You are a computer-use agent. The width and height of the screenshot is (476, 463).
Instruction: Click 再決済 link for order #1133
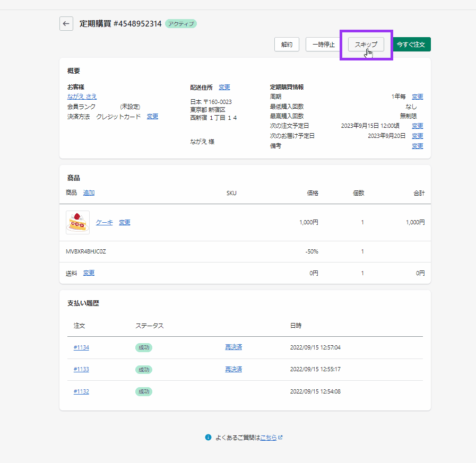[233, 369]
